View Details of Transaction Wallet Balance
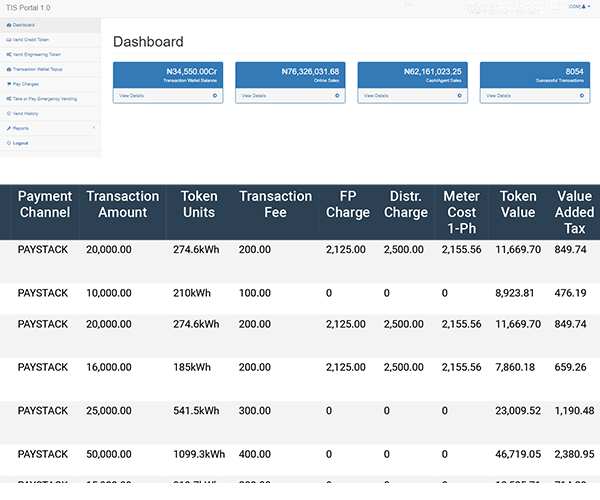 [131, 96]
